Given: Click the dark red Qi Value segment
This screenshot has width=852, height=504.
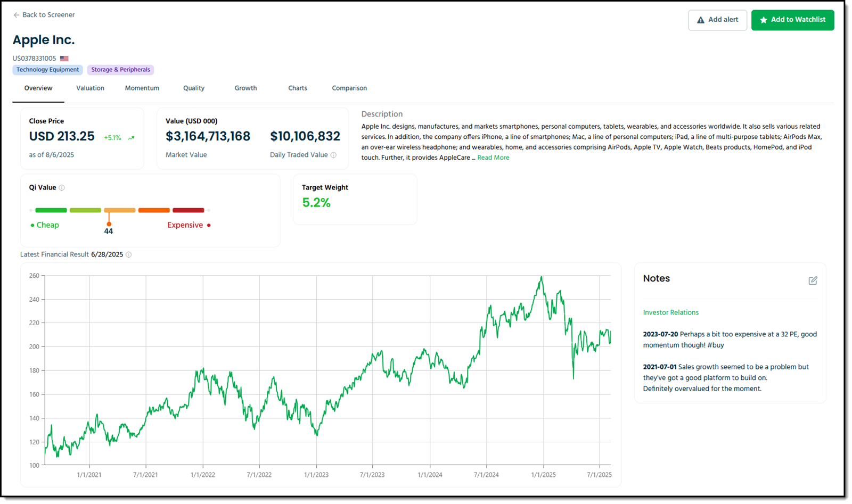Looking at the screenshot, I should click(x=189, y=210).
